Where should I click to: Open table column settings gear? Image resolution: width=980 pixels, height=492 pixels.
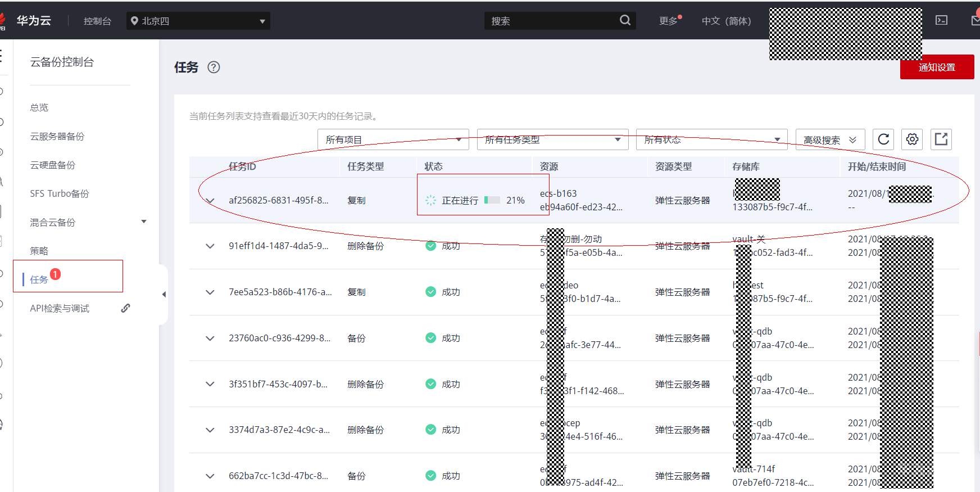912,139
